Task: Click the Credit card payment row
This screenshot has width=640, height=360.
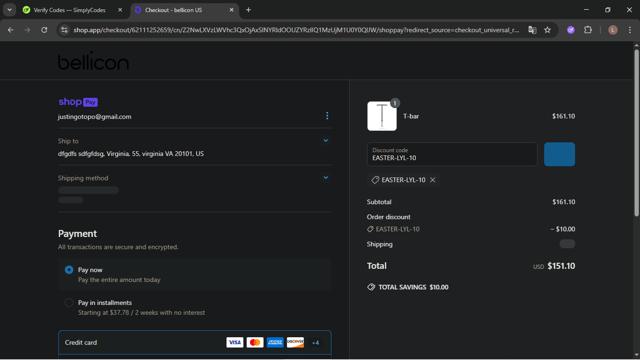Action: (x=195, y=342)
